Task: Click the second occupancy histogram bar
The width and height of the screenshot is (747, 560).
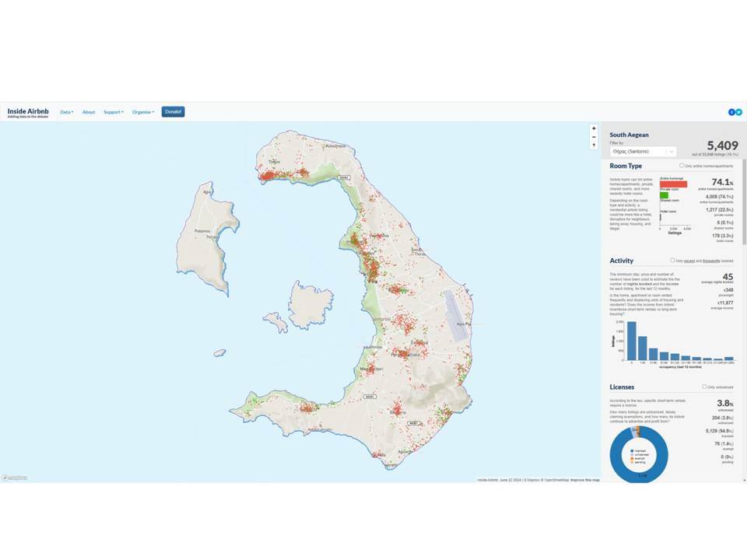Action: pos(643,348)
